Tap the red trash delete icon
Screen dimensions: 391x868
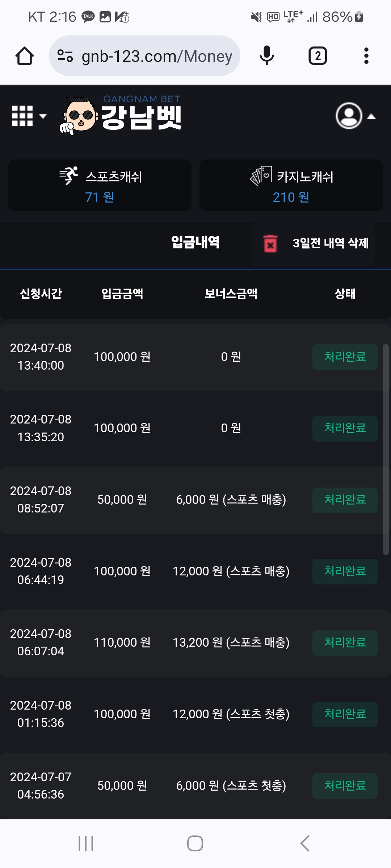click(x=270, y=243)
